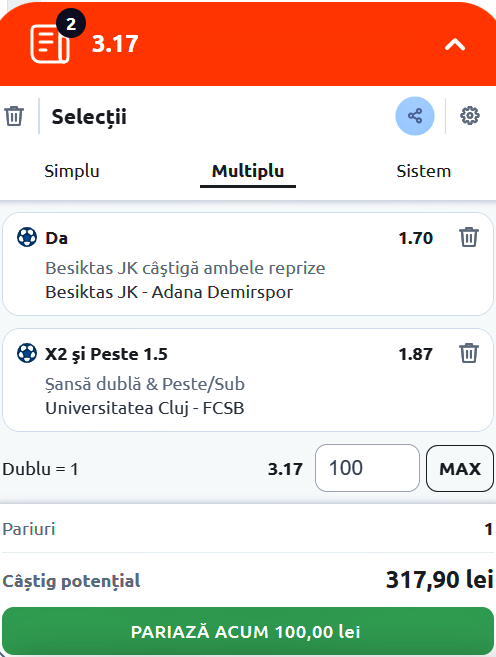
Task: Delete the Universitatea Cluj - FCSB selection
Action: [x=469, y=353]
